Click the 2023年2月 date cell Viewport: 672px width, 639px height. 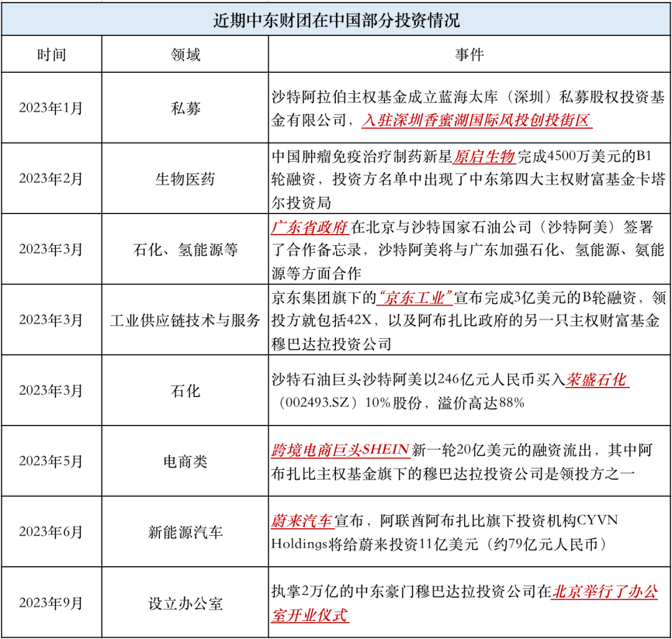coord(50,179)
